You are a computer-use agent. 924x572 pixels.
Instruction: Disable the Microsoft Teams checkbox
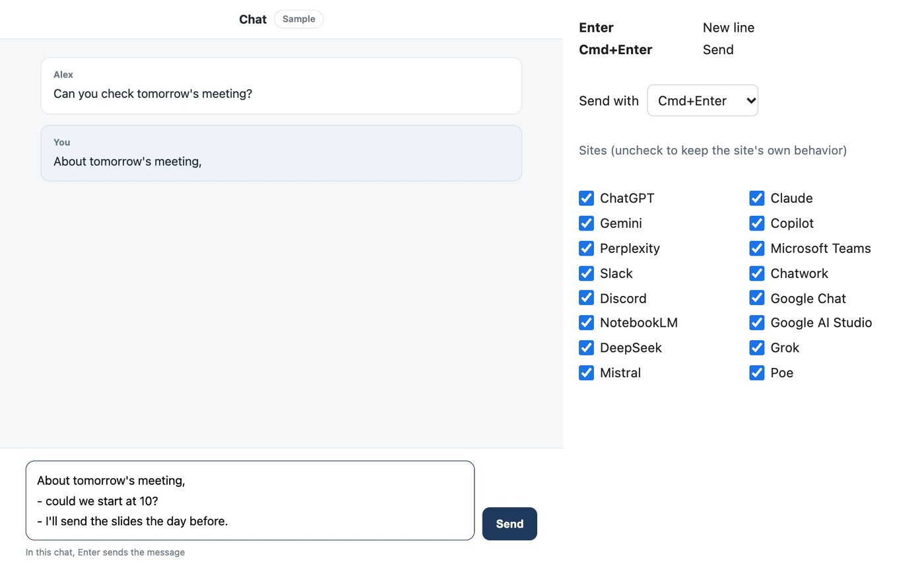757,248
